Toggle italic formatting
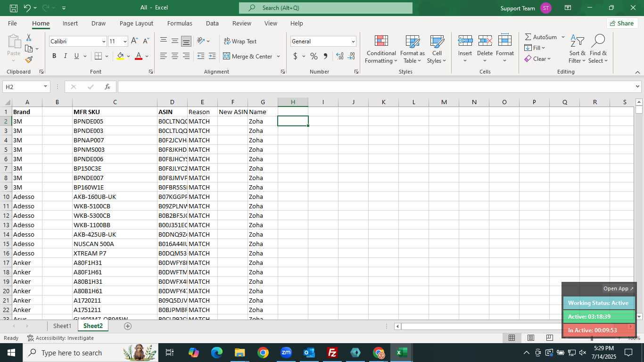The image size is (644, 362). point(66,56)
